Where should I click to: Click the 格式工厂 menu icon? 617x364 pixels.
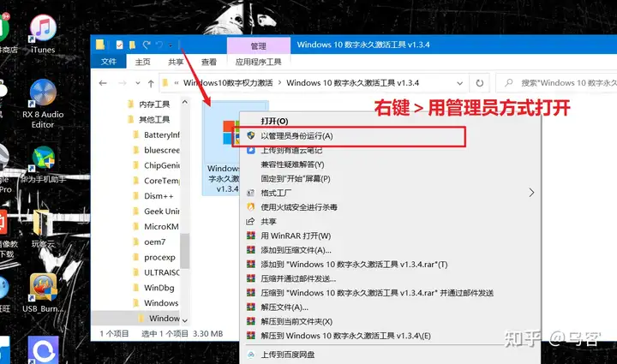[250, 193]
